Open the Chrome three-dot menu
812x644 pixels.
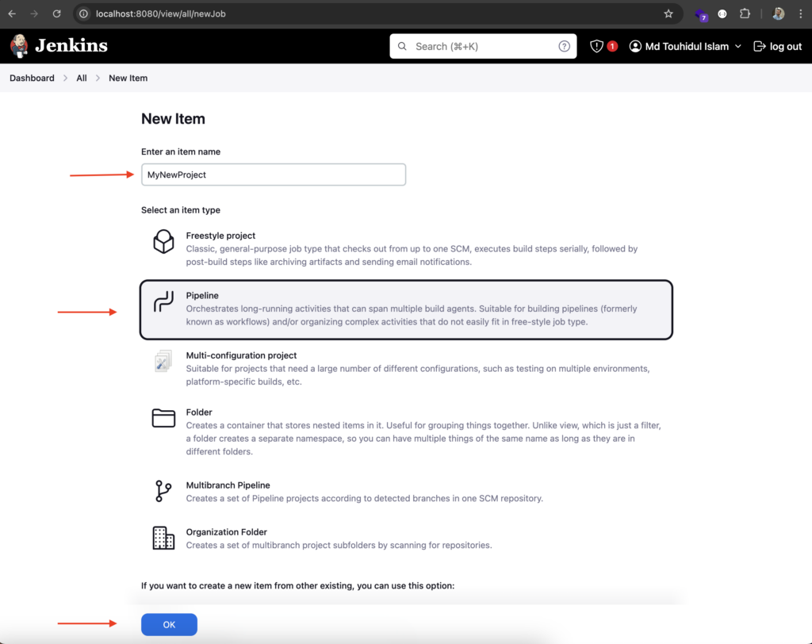[801, 14]
